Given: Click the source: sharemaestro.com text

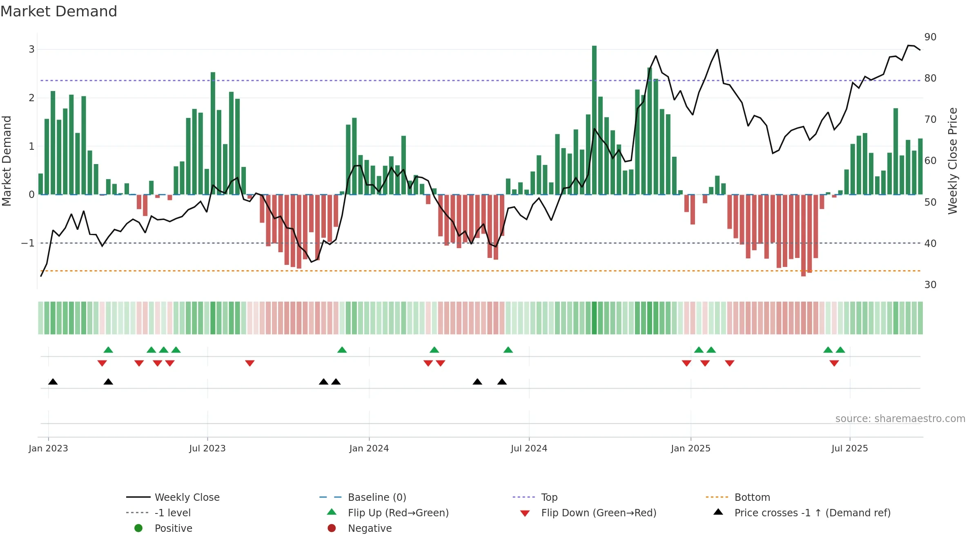Looking at the screenshot, I should pyautogui.click(x=900, y=419).
